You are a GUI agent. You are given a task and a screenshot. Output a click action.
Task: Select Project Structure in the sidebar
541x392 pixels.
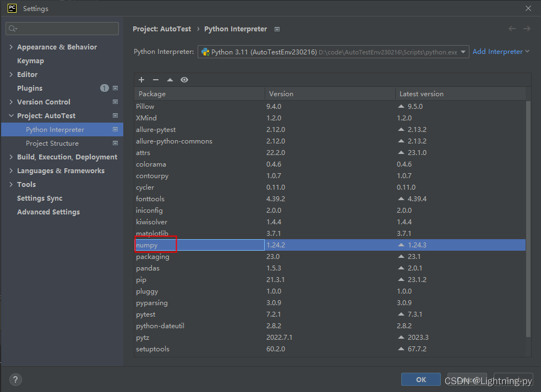coord(52,143)
